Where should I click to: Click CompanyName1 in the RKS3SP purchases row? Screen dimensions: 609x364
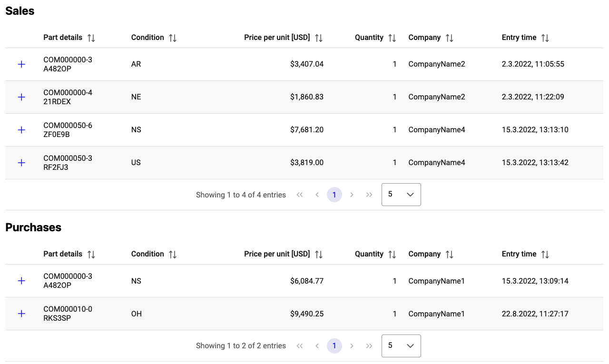(437, 314)
